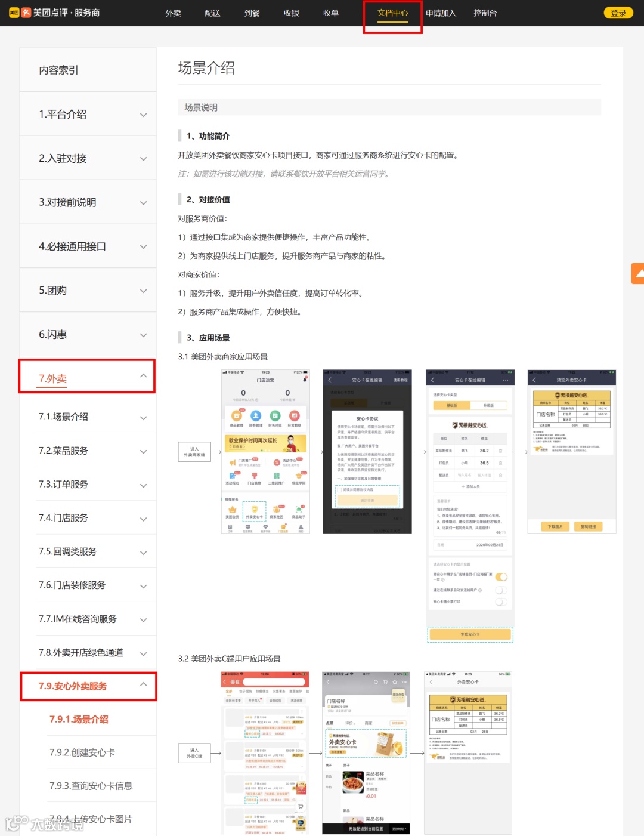644x836 pixels.
Task: Open the 外卖 top navigation item
Action: (x=174, y=13)
